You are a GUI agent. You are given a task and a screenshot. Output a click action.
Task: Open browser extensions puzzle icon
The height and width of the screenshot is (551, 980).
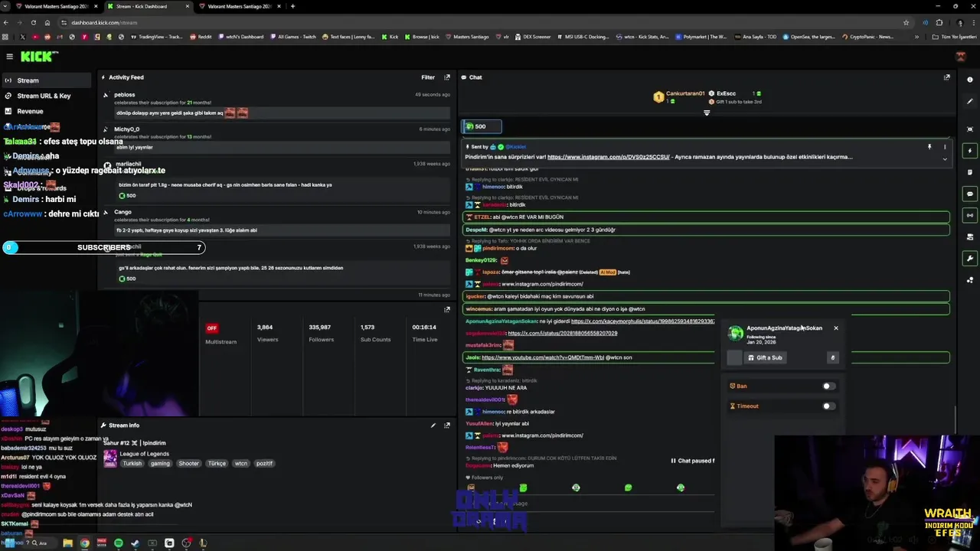(x=939, y=23)
